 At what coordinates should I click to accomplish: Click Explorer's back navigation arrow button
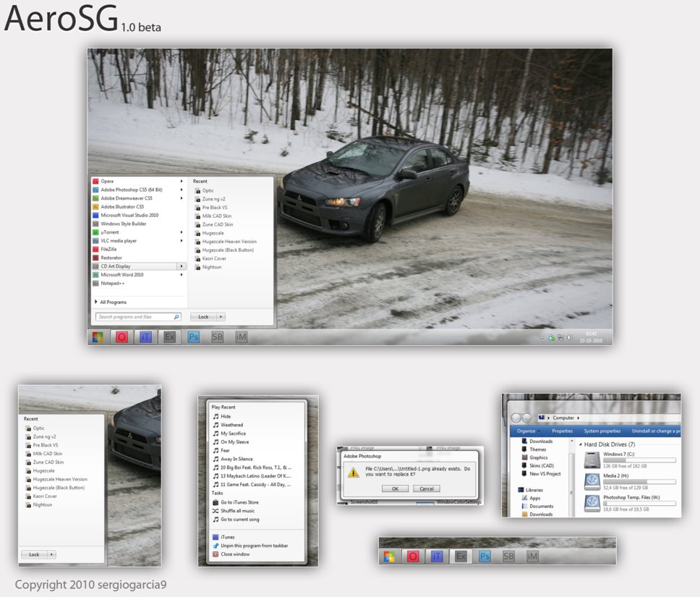516,418
